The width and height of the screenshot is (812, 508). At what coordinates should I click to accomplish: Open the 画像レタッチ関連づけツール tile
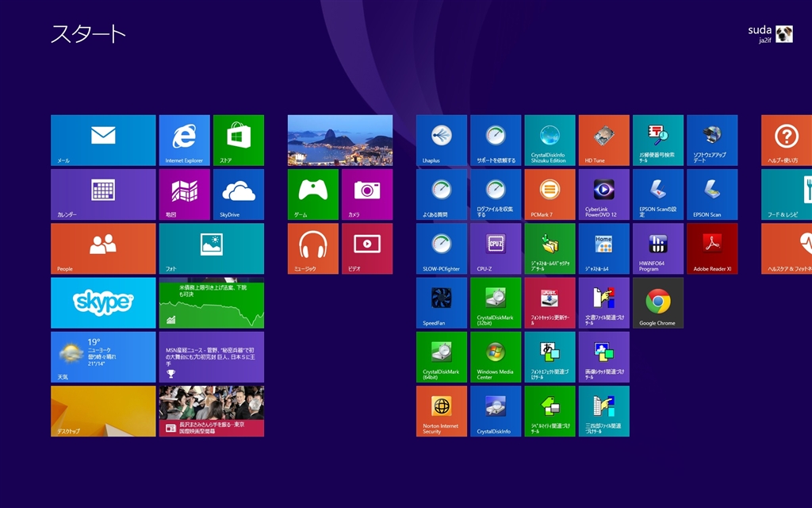click(603, 357)
